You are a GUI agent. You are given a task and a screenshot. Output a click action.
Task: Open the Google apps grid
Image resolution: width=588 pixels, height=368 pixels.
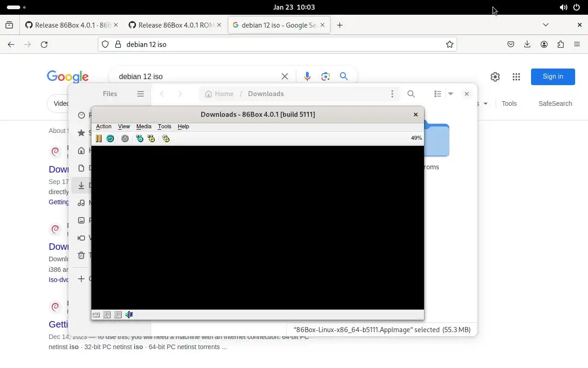(516, 77)
